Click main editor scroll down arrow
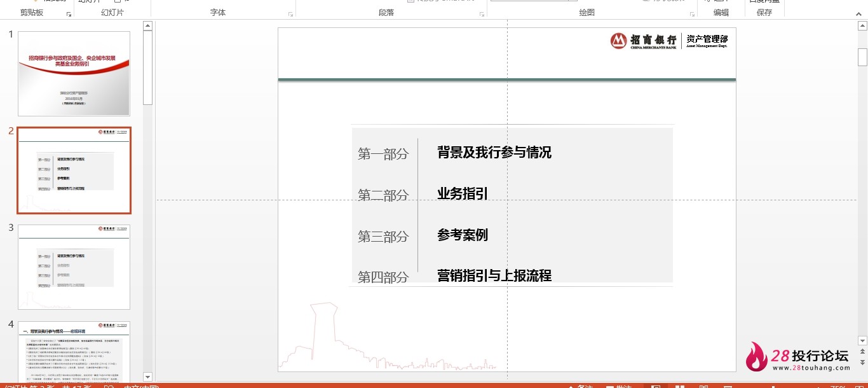The height and width of the screenshot is (388, 868). [862, 341]
